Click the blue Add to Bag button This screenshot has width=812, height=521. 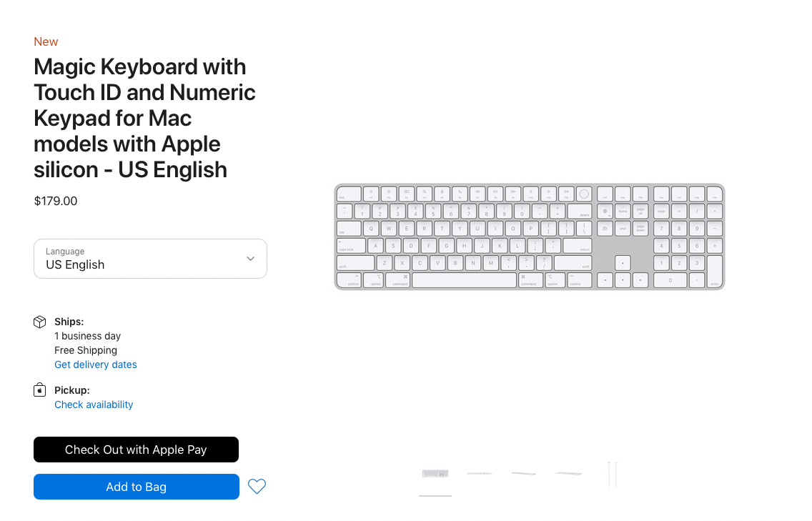(x=136, y=487)
